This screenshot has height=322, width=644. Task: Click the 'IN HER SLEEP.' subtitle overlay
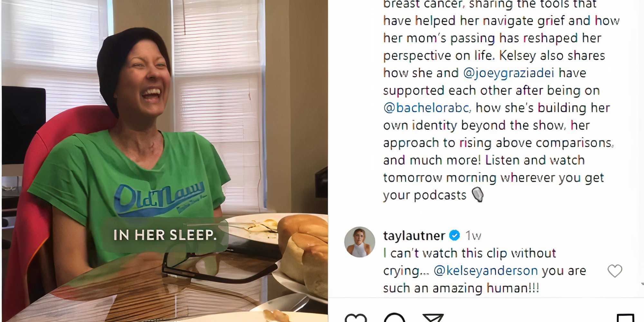pyautogui.click(x=165, y=235)
